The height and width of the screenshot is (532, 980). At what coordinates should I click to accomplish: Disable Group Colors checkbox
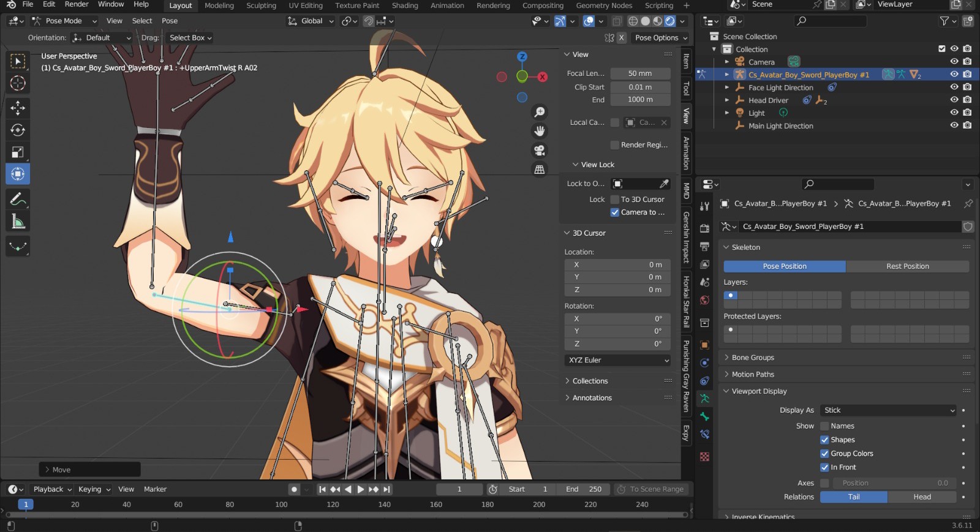coord(824,454)
